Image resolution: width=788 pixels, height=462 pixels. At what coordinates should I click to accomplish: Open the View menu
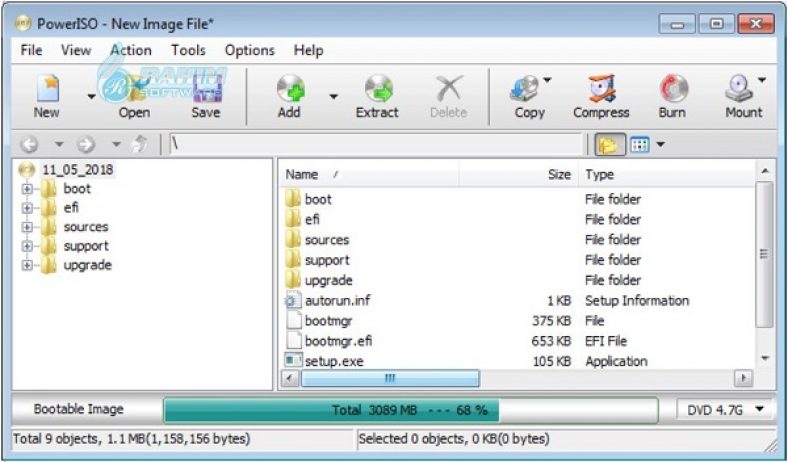pyautogui.click(x=76, y=50)
